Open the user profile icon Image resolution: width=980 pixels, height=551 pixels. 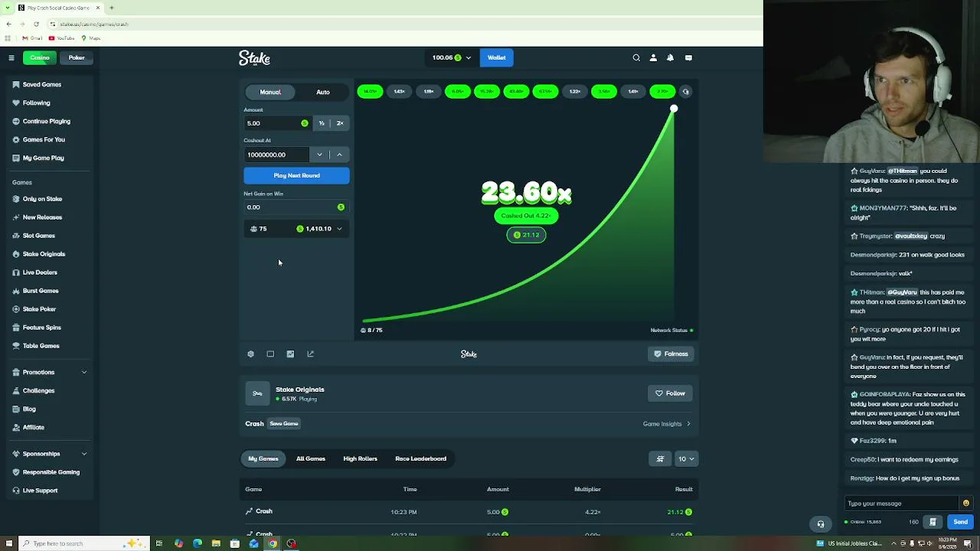[x=653, y=57]
